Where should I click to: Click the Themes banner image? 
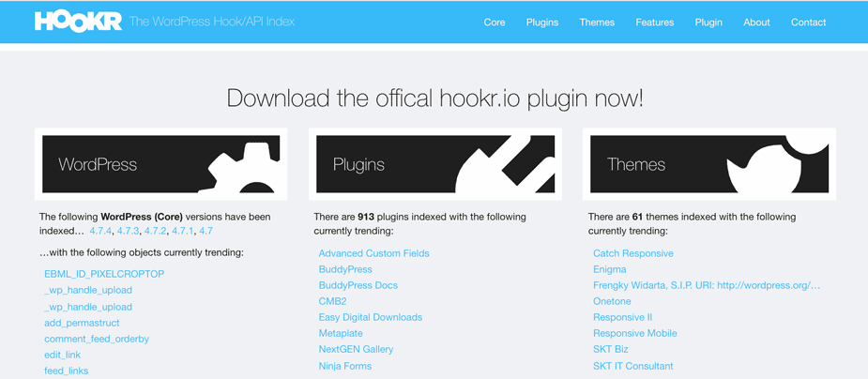[709, 164]
